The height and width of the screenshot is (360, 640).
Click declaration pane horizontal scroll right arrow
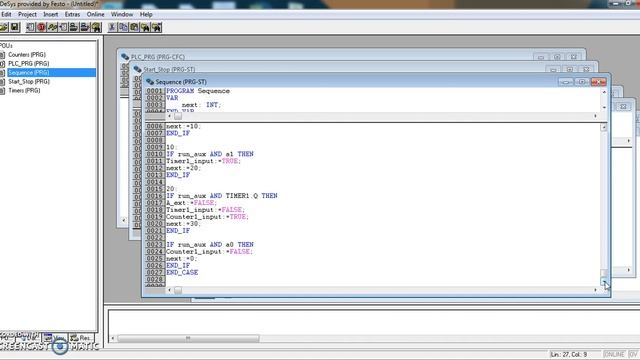[595, 116]
